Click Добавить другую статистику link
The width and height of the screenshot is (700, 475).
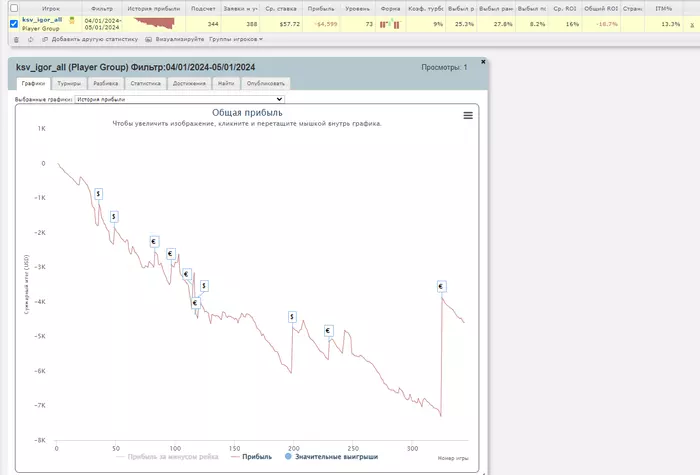(x=95, y=39)
